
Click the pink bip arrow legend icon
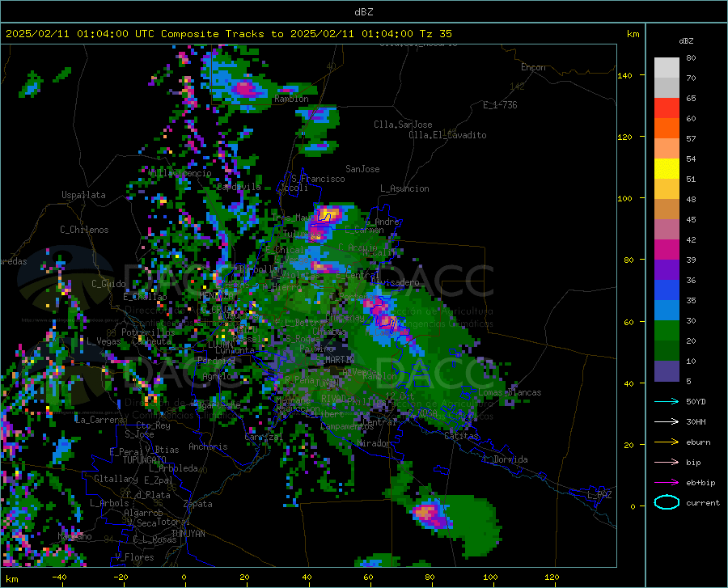(667, 463)
